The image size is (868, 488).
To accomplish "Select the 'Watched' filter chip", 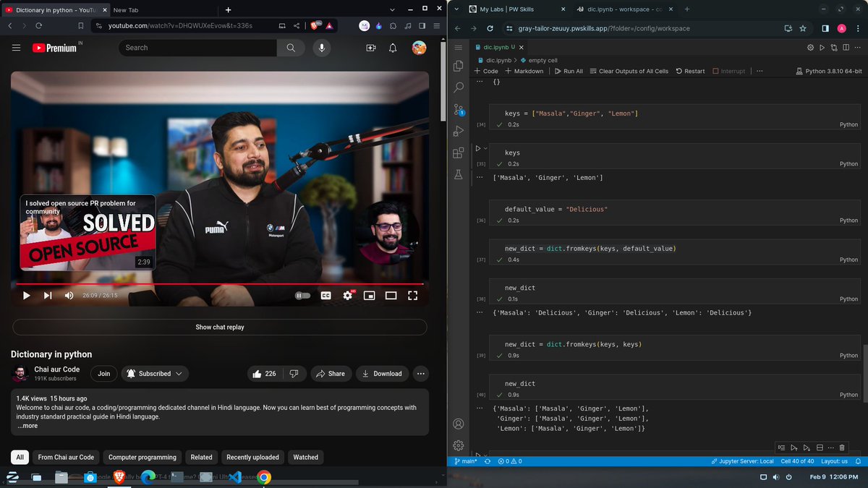I will [x=305, y=457].
